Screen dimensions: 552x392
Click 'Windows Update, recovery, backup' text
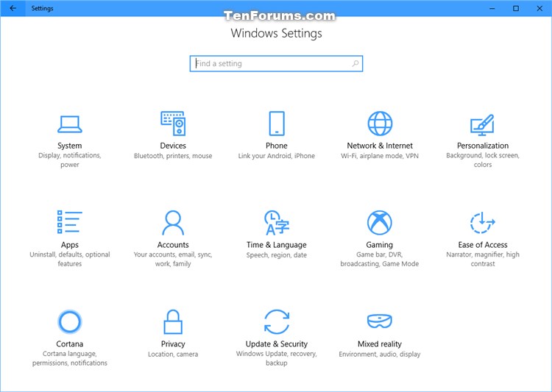click(x=276, y=358)
